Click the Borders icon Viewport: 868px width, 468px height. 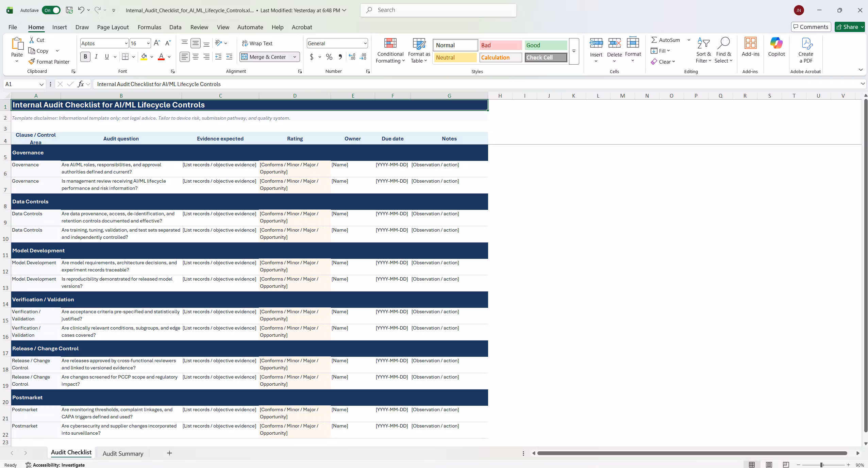[x=125, y=57]
